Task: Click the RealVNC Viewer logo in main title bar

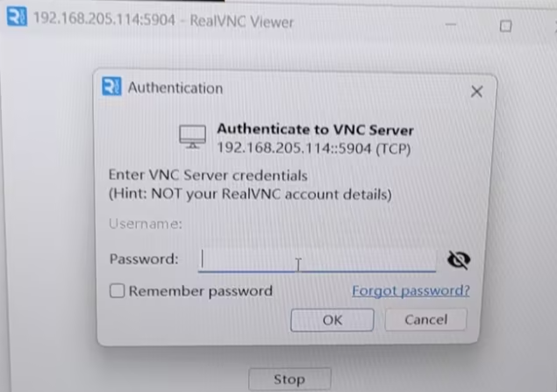Action: 17,19
